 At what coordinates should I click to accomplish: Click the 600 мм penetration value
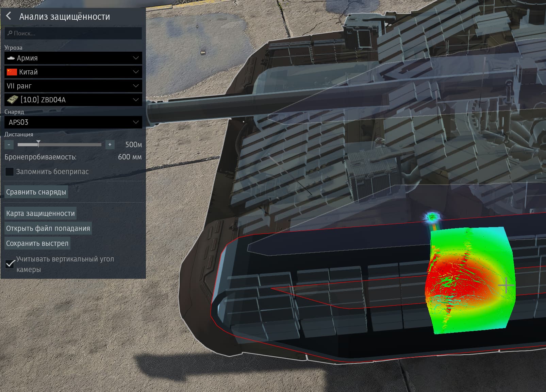[x=130, y=157]
